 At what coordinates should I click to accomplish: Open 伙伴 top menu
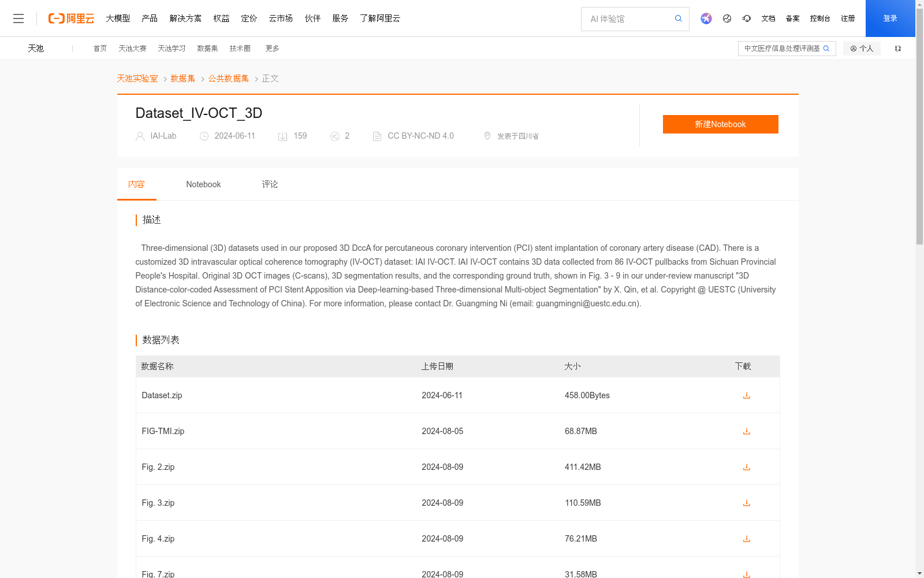[312, 18]
